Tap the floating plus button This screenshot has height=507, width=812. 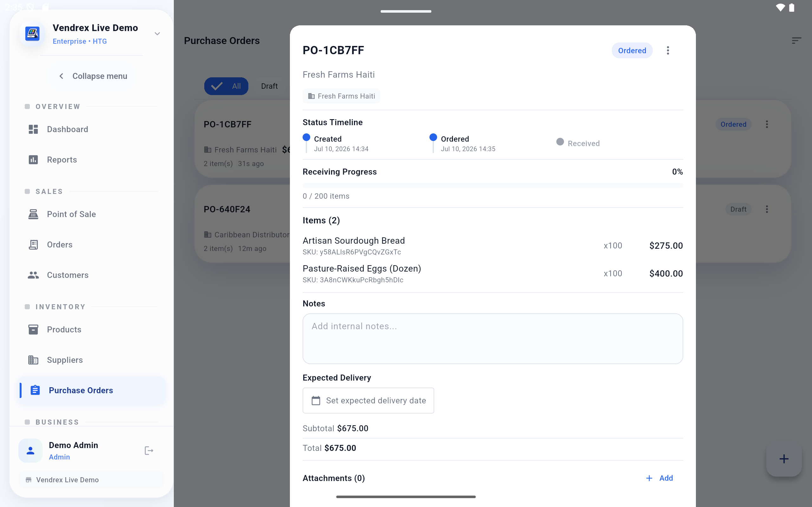[x=784, y=459]
